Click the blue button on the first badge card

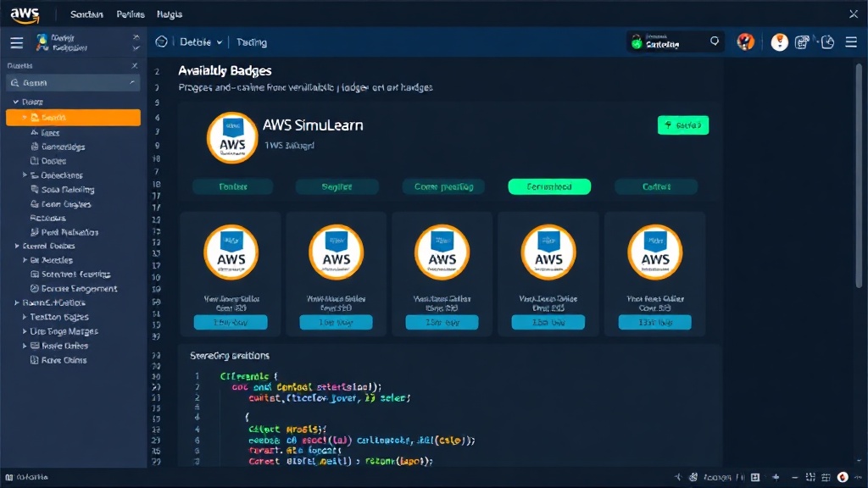click(x=231, y=322)
